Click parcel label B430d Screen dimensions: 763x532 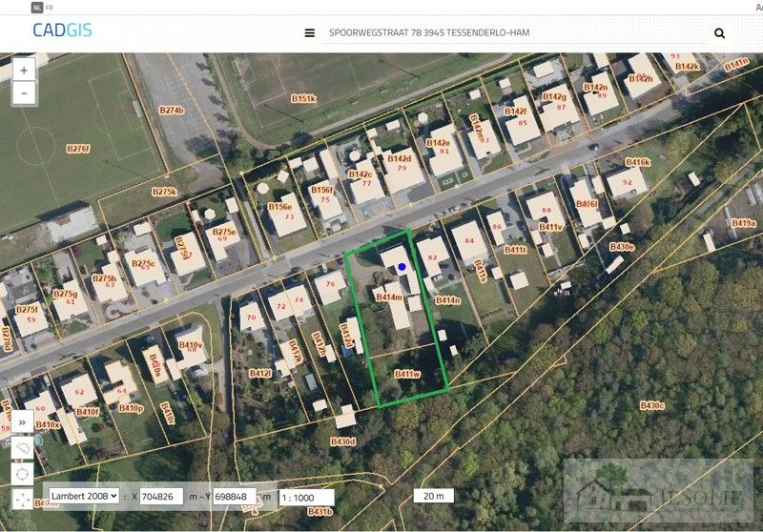(x=343, y=441)
